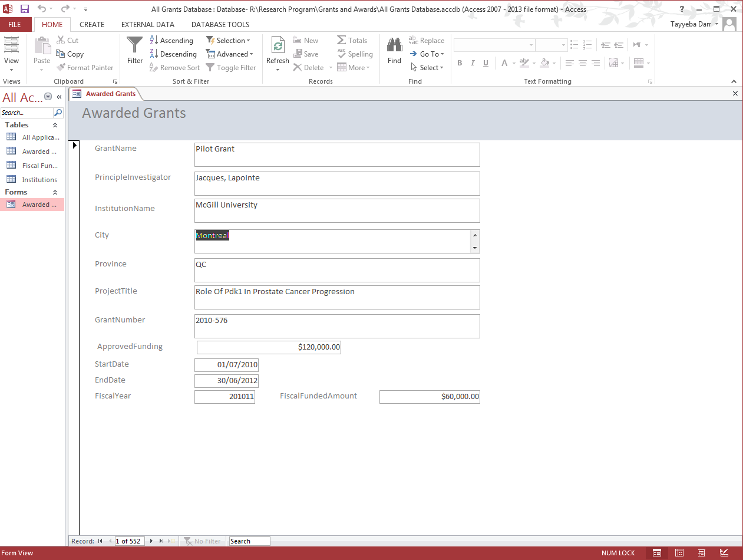The width and height of the screenshot is (743, 560).
Task: Click the Access application icon in title bar
Action: 8,9
